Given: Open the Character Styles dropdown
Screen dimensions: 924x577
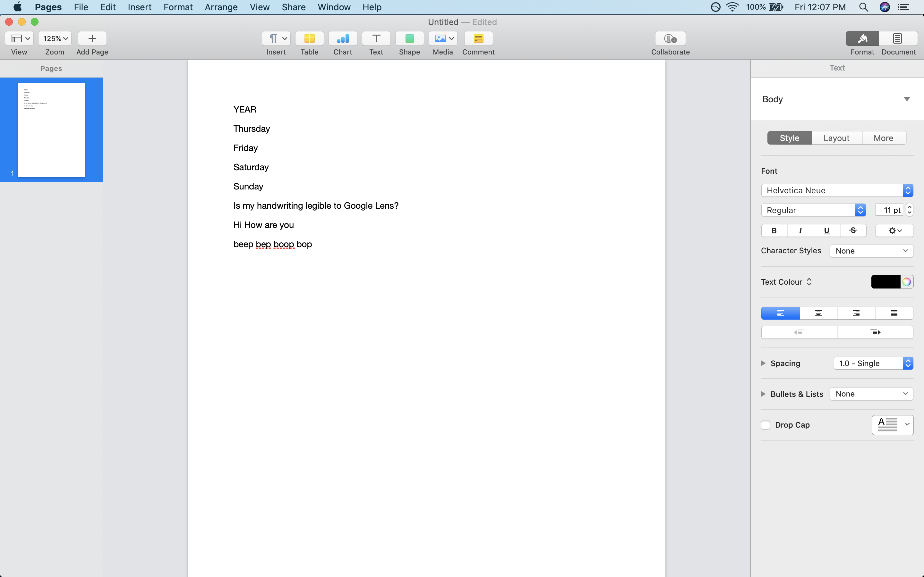Looking at the screenshot, I should point(871,251).
